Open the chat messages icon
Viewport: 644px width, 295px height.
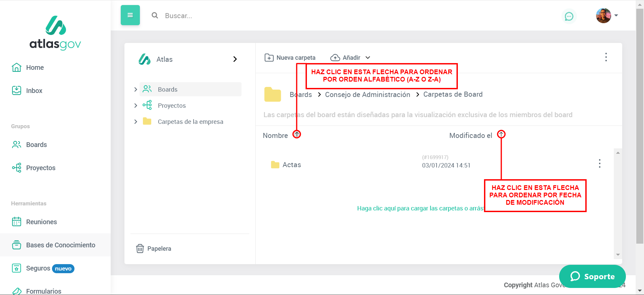(x=569, y=16)
